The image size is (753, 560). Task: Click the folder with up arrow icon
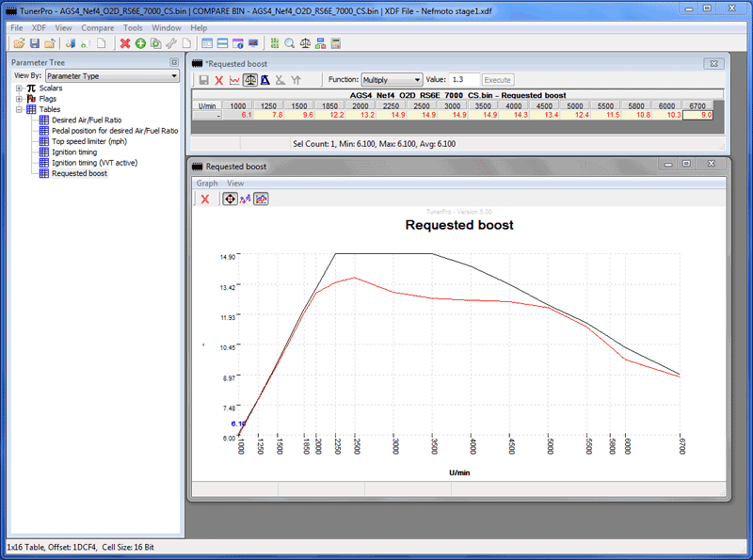(x=50, y=43)
